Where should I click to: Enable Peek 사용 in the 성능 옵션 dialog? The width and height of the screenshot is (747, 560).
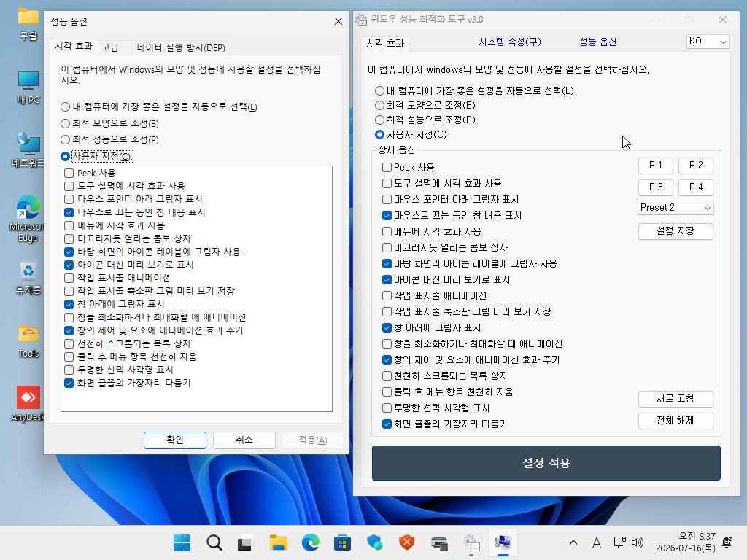coord(69,173)
